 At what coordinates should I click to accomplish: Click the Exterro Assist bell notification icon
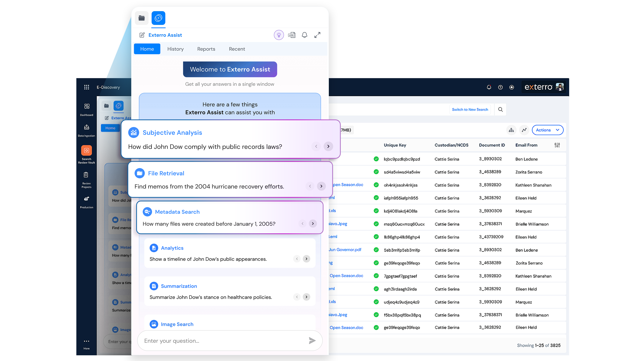tap(304, 35)
